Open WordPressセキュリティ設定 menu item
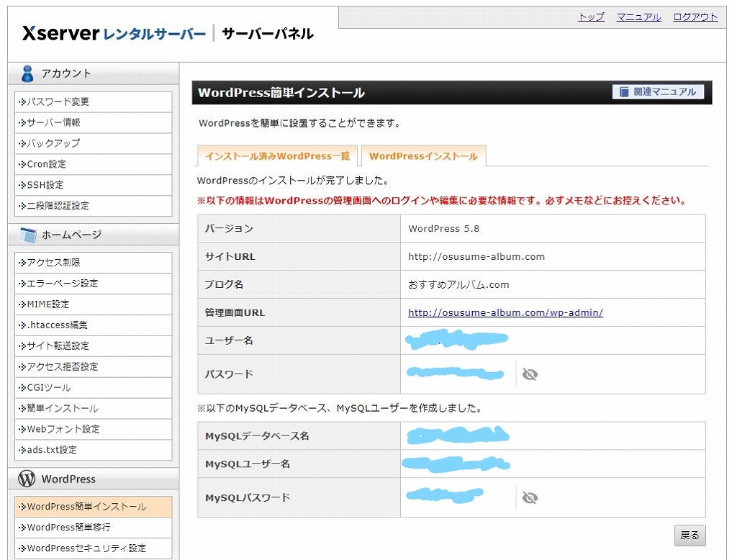This screenshot has width=737, height=560. [93, 548]
